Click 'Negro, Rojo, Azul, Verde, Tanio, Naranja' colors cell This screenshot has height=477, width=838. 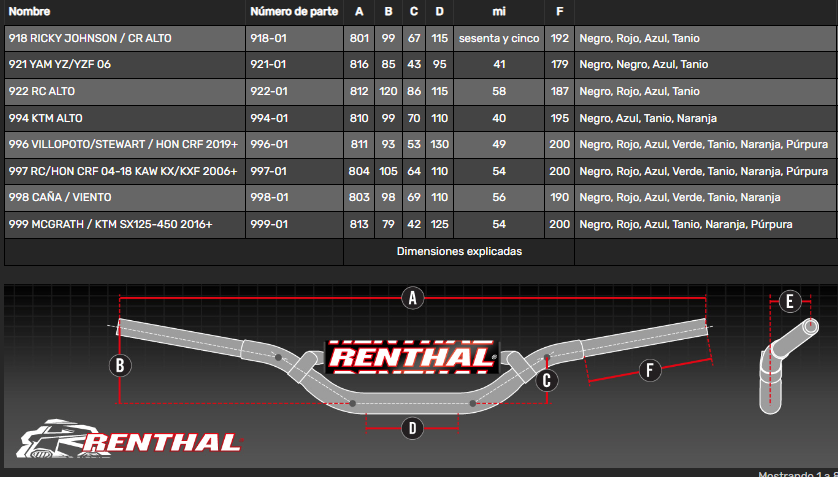(x=679, y=197)
